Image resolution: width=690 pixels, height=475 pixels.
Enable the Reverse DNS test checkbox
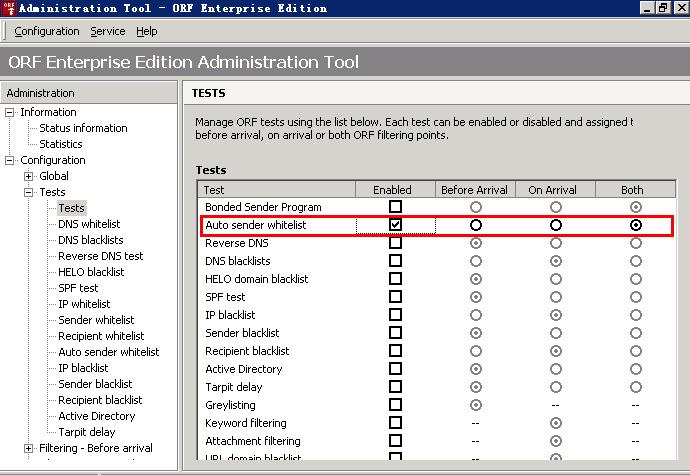tap(395, 243)
